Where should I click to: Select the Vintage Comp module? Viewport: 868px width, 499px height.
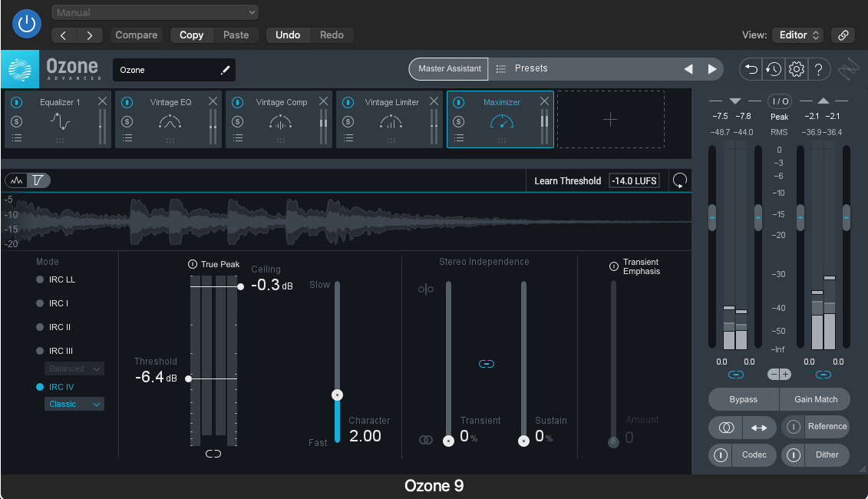279,119
